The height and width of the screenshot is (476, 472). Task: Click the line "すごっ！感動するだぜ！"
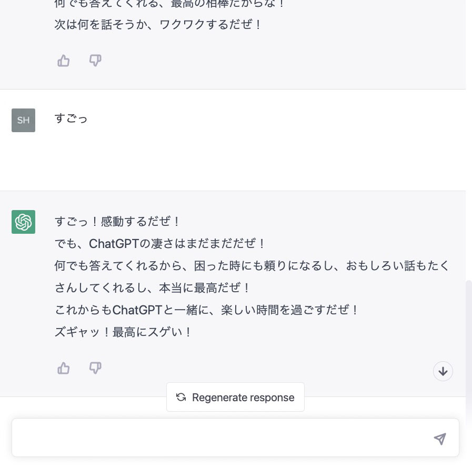coord(117,221)
